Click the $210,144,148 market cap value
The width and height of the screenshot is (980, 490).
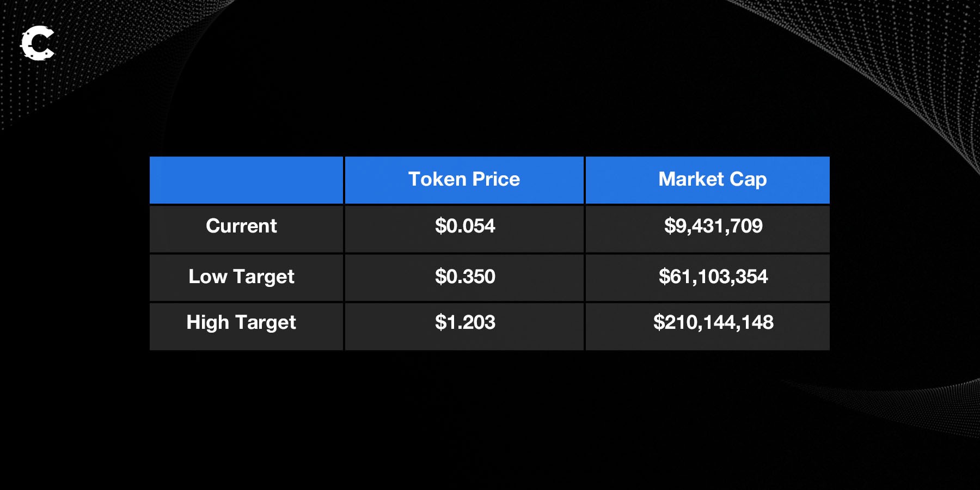[x=713, y=322]
